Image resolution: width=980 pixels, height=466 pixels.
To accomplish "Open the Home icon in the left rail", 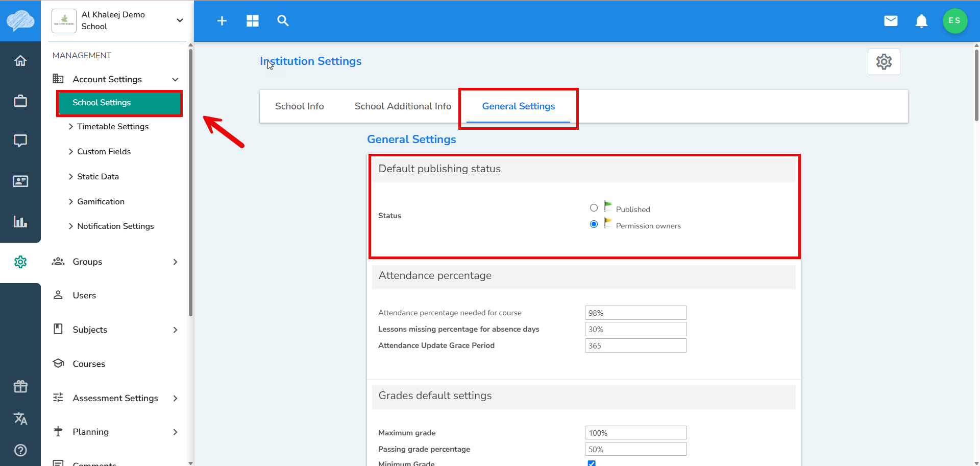I will (20, 61).
